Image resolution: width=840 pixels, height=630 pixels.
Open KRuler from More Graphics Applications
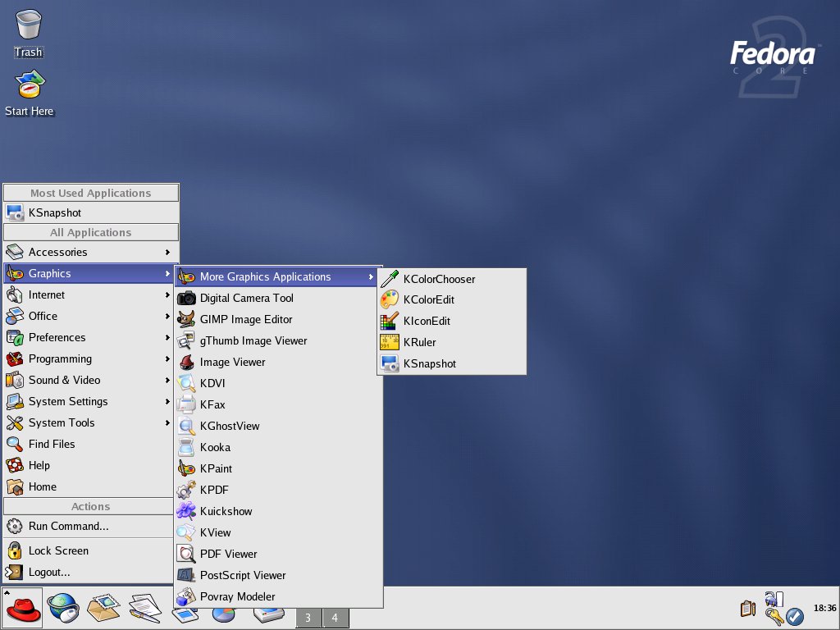(x=419, y=342)
